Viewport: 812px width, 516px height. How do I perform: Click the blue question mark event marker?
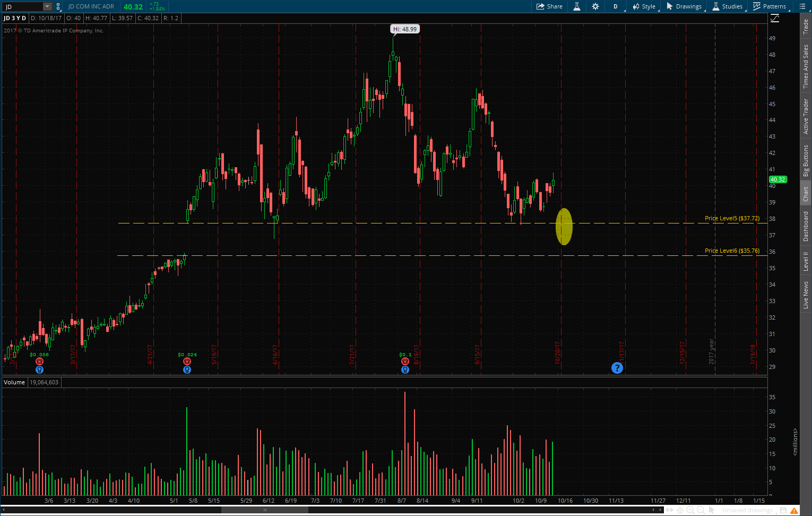(x=617, y=368)
